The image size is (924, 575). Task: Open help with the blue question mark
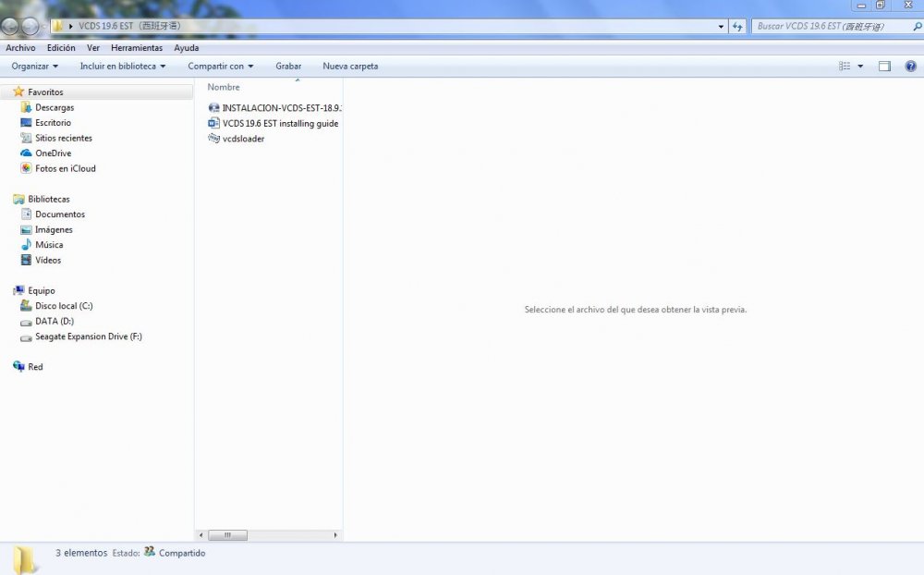pos(910,66)
